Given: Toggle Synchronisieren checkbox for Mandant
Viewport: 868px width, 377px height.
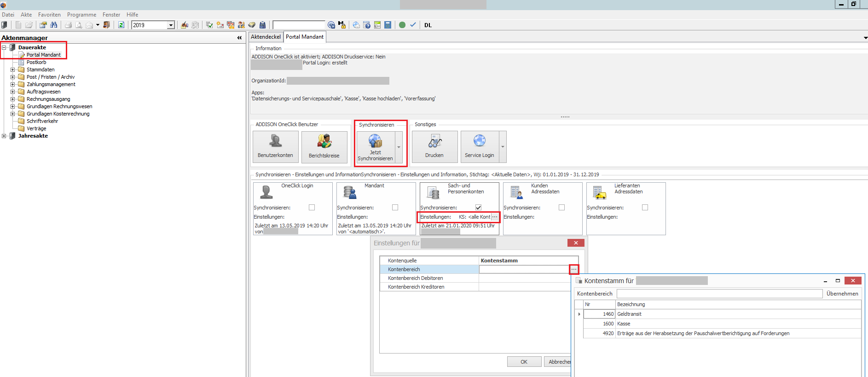Looking at the screenshot, I should pos(395,208).
